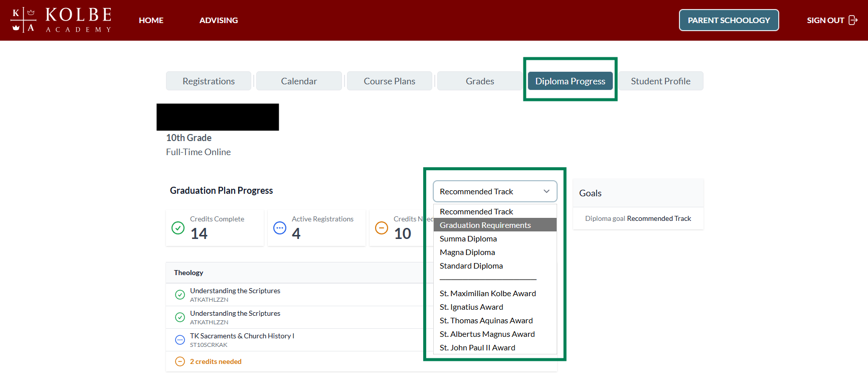Screen dimensions: 868x377
Task: Go to the Grades tab
Action: pos(480,81)
